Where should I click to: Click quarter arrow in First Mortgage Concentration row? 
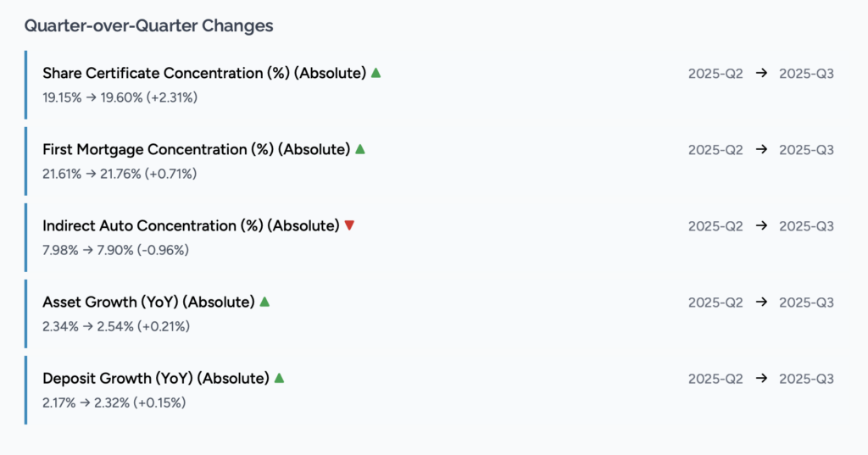(x=761, y=150)
